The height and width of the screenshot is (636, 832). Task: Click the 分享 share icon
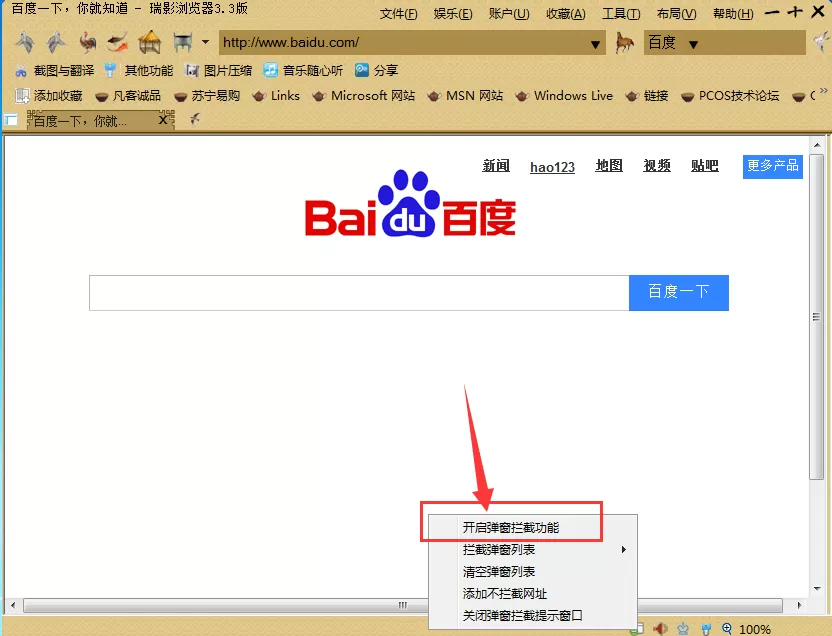(362, 70)
